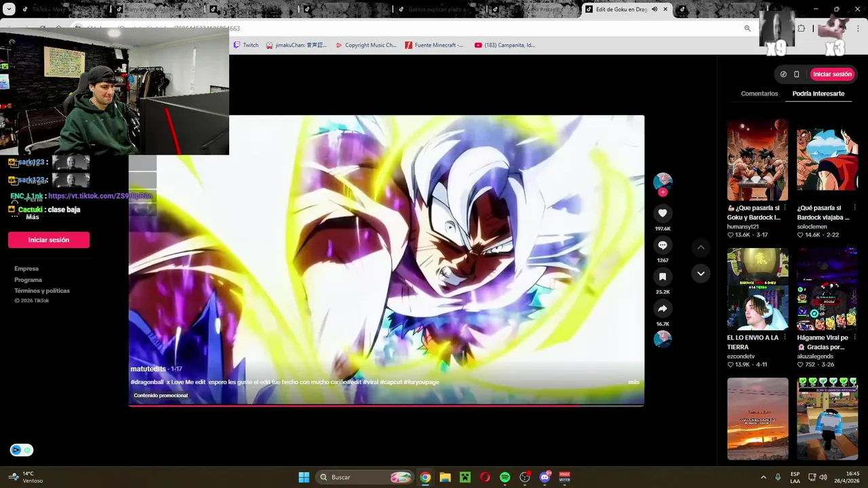Viewport: 868px width, 488px height.
Task: Open more options for akazalegends video
Action: [x=854, y=338]
